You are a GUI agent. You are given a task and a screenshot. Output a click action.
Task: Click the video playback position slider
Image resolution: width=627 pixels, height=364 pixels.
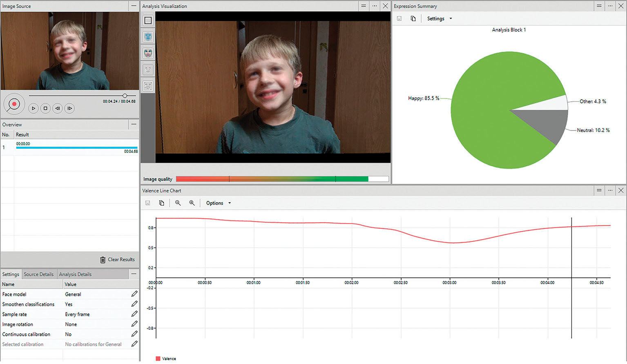pyautogui.click(x=125, y=96)
